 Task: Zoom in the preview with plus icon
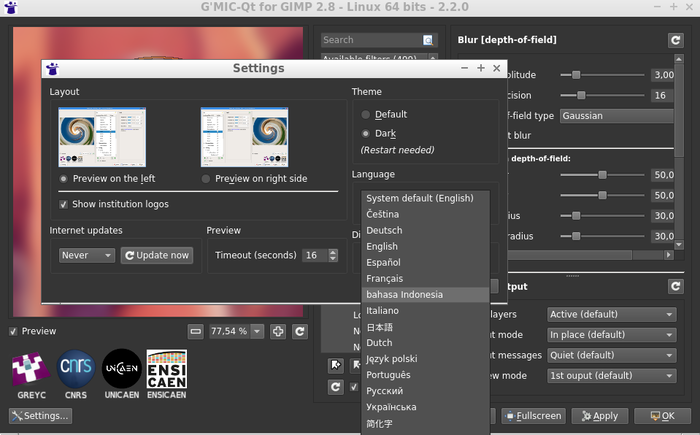point(278,331)
